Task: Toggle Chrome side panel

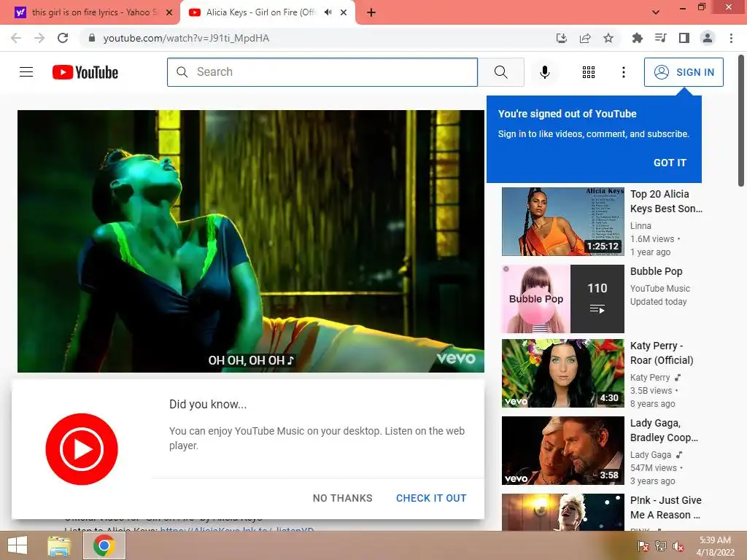Action: (x=684, y=38)
